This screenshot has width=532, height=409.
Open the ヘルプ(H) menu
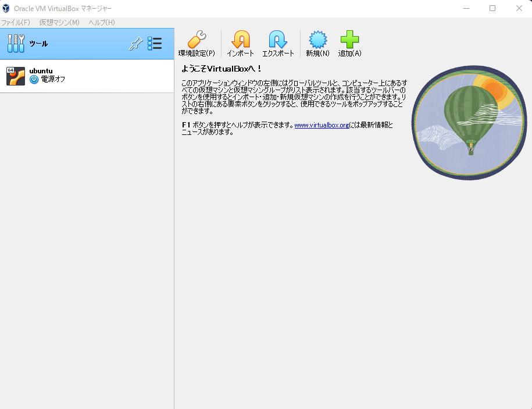pos(102,23)
